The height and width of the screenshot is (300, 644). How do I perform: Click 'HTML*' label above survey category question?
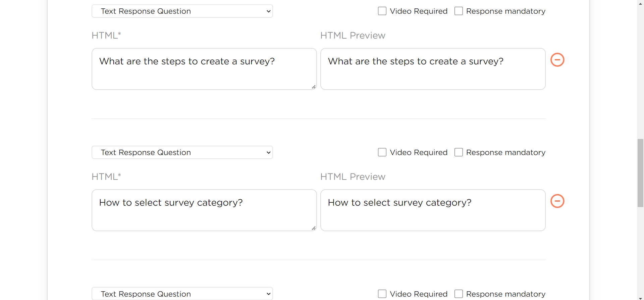[x=106, y=177]
